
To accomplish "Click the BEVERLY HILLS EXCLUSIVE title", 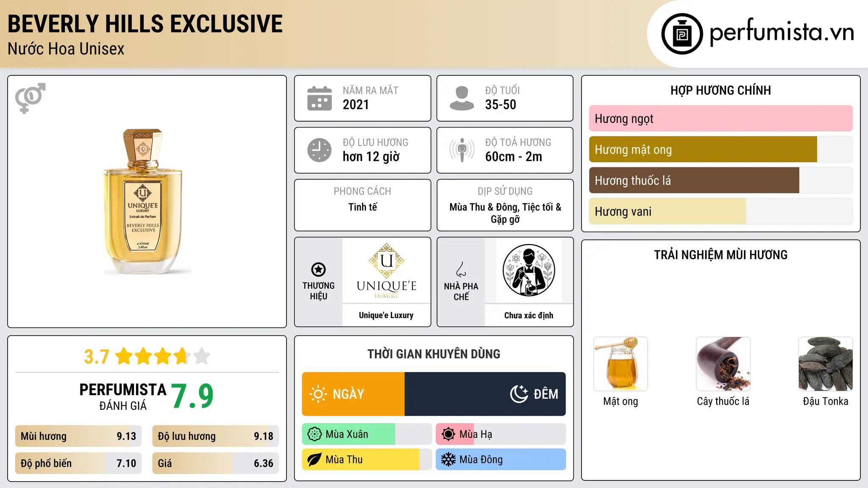I will (x=145, y=24).
